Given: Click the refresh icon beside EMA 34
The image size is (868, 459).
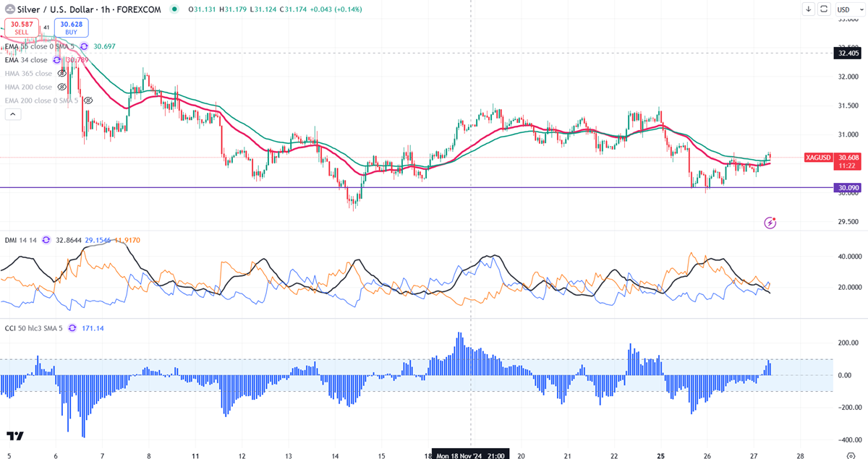Looking at the screenshot, I should pos(57,60).
